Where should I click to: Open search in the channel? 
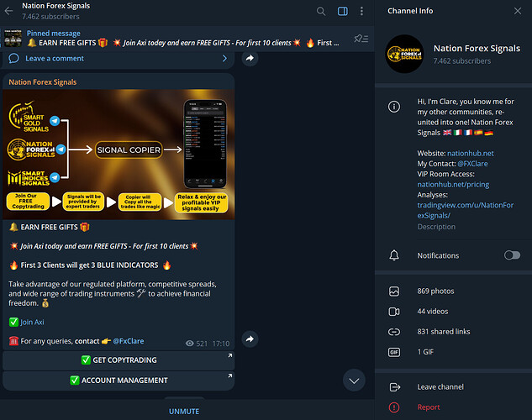[x=320, y=11]
